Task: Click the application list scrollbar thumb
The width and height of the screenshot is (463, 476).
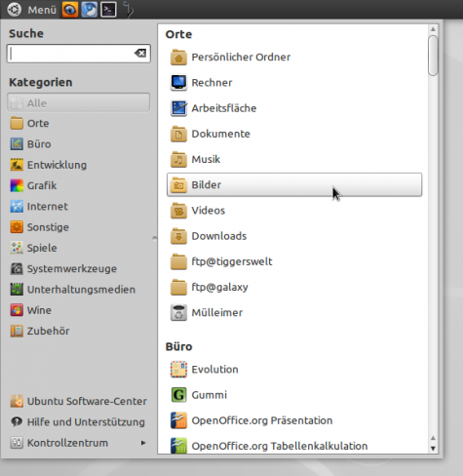Action: coord(433,56)
